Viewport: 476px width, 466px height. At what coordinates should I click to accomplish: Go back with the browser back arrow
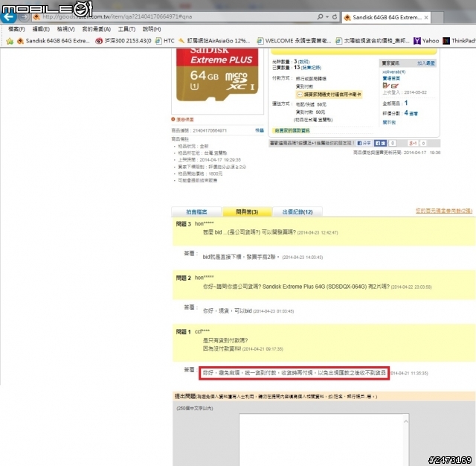click(8, 16)
